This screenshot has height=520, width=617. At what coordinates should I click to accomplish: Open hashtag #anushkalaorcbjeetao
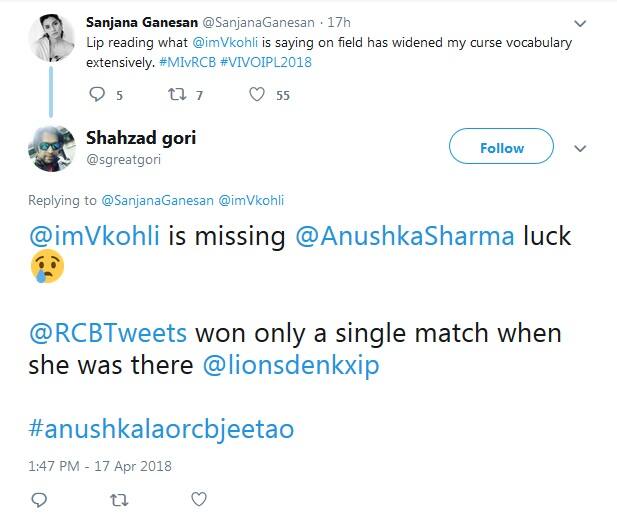[x=161, y=428]
